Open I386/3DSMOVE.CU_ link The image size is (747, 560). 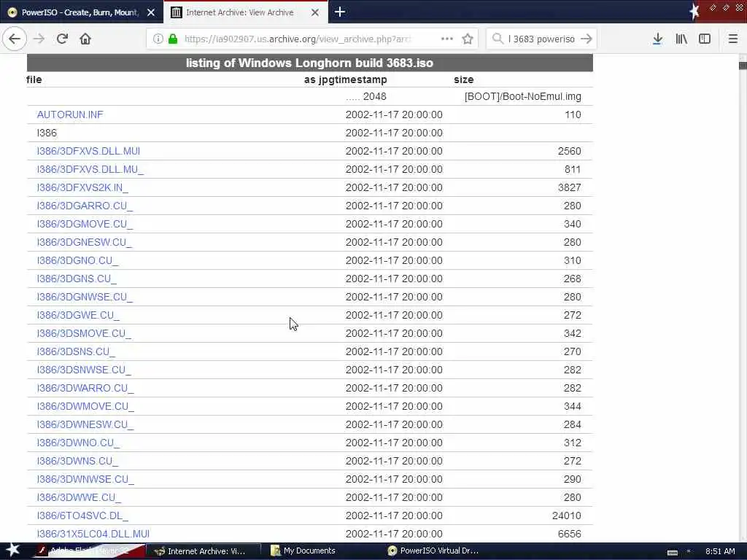(84, 333)
